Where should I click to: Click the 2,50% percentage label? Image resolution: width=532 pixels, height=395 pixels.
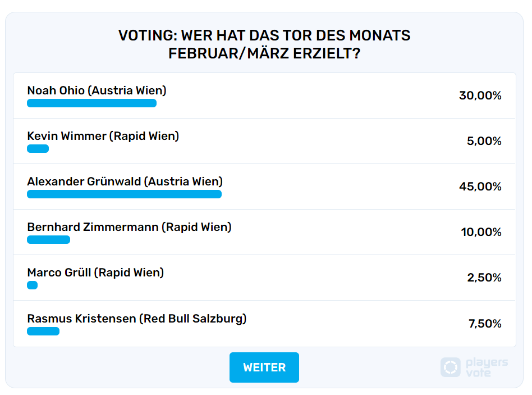coord(484,278)
